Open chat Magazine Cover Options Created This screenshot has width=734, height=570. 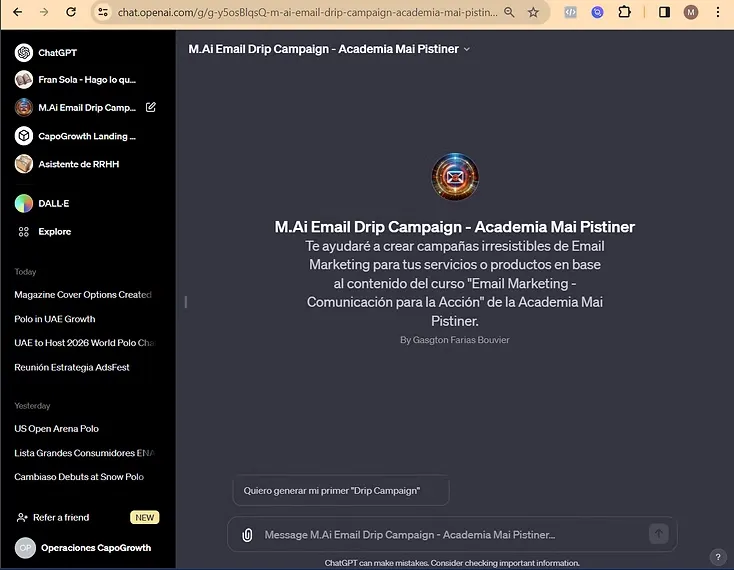83,295
